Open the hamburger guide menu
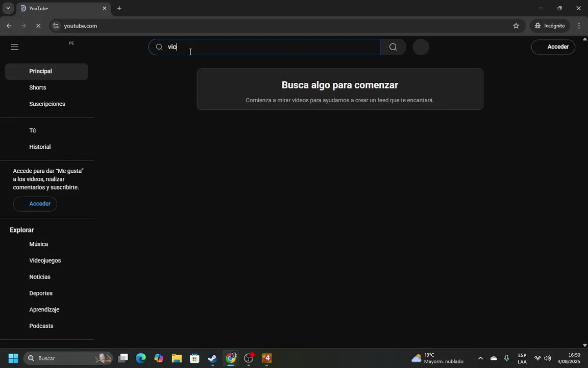This screenshot has height=368, width=588. pos(15,47)
